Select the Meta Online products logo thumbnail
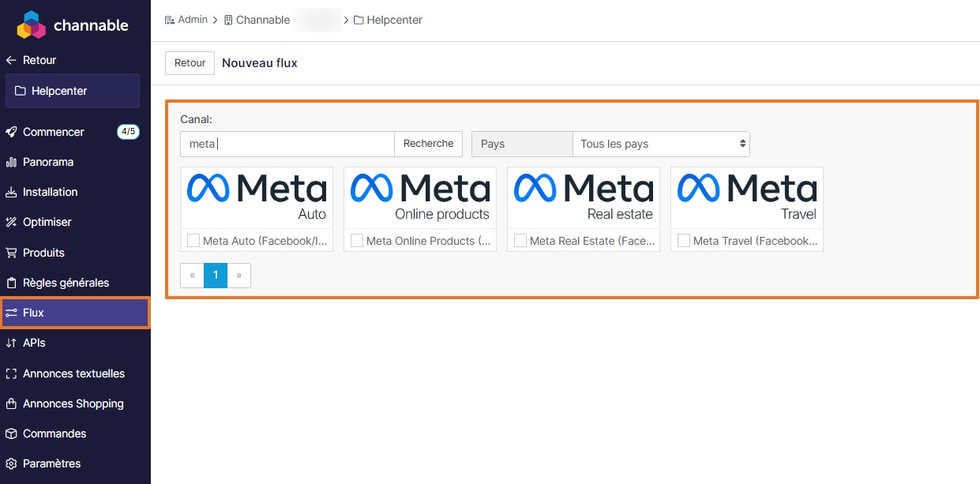The image size is (980, 484). coord(420,197)
